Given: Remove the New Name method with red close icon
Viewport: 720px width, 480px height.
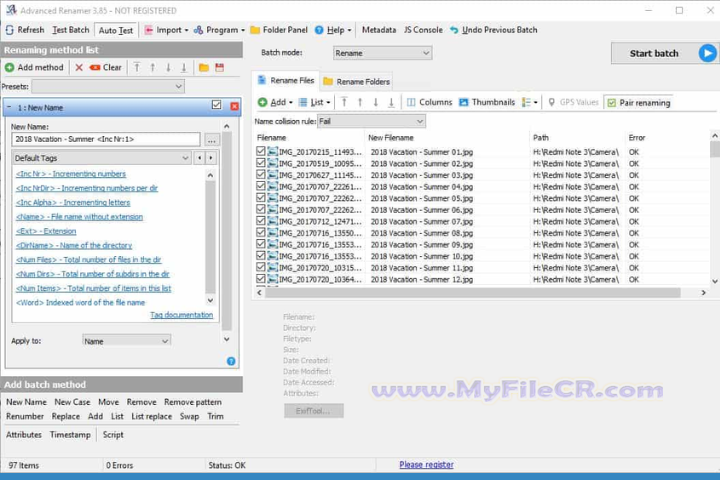Looking at the screenshot, I should click(x=234, y=106).
